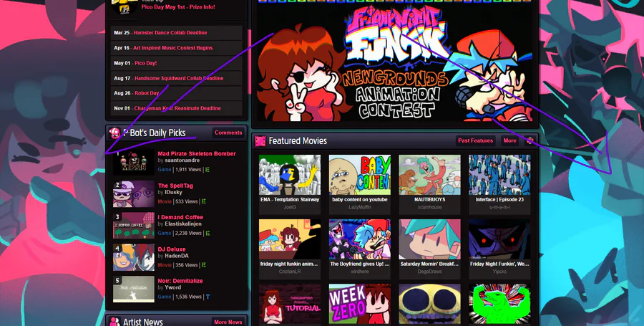This screenshot has height=326, width=644.
Task: Open the WEEK ZERO movie thumbnail
Action: 360,304
